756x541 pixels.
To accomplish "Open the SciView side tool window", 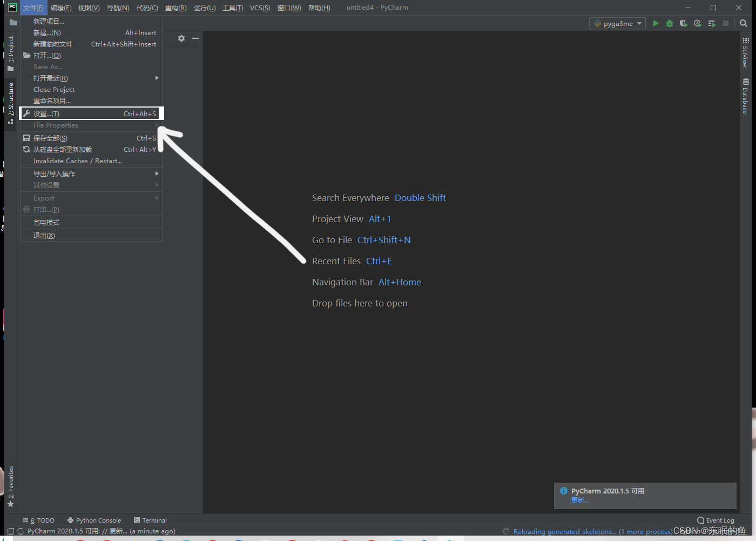I will (746, 52).
